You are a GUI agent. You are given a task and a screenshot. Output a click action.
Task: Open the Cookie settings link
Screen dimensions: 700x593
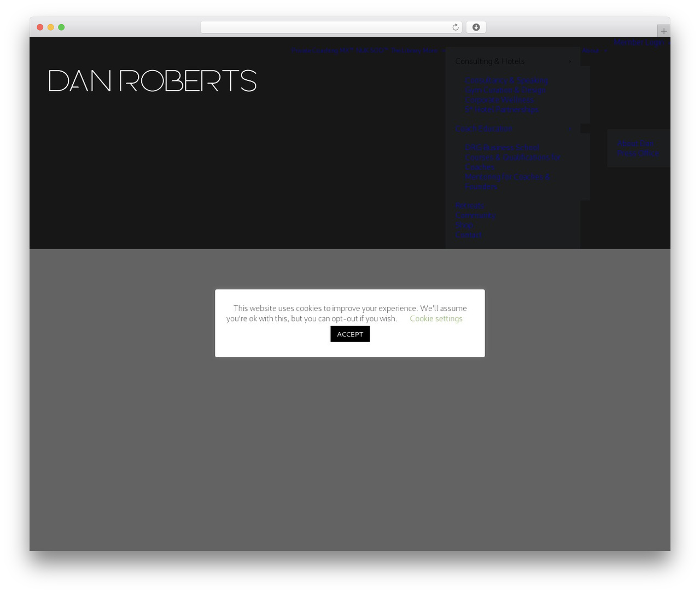click(436, 318)
